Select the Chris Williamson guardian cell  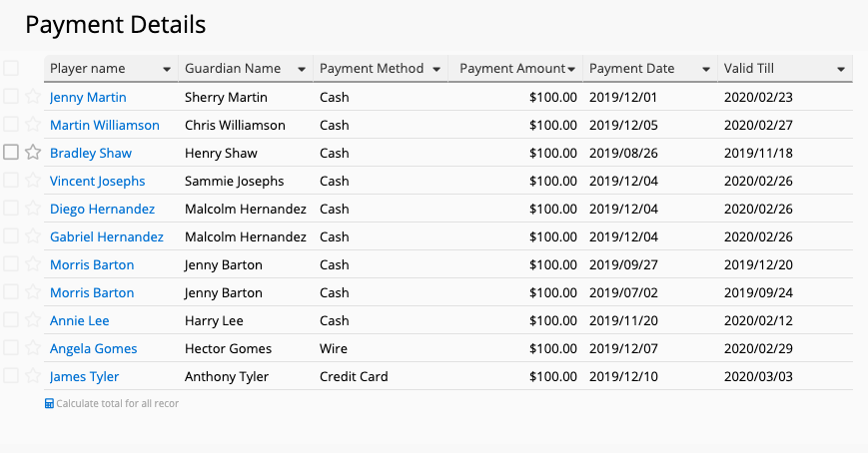click(236, 125)
